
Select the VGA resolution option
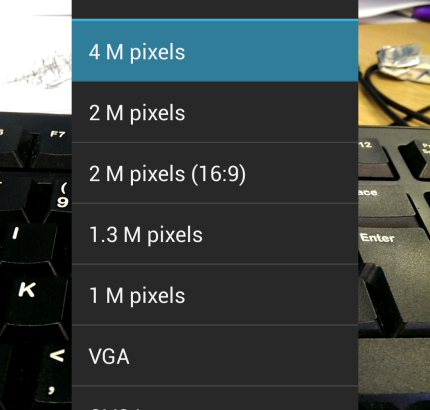[x=215, y=356]
